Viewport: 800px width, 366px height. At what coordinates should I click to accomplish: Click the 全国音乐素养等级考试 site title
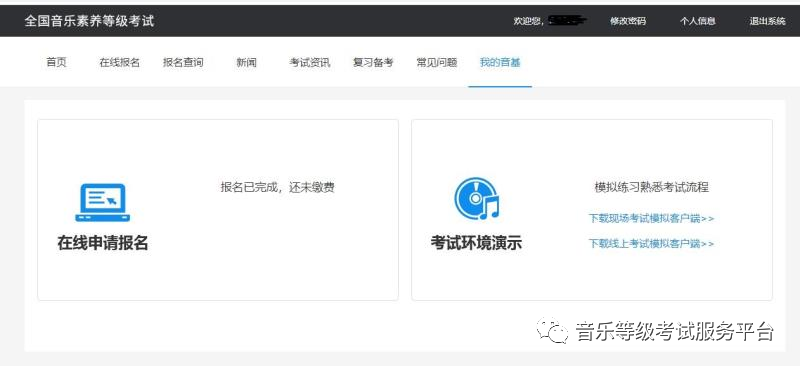click(x=89, y=21)
